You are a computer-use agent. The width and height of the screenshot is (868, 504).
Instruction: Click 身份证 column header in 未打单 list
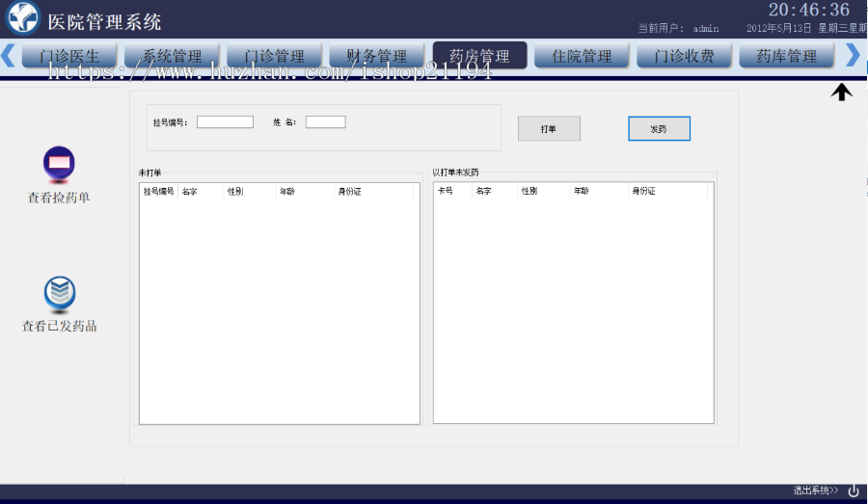click(373, 192)
